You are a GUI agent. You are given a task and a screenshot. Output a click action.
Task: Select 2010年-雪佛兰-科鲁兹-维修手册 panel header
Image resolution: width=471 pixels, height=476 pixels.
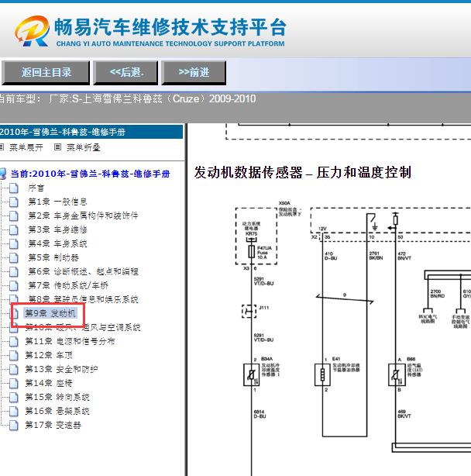(91, 132)
